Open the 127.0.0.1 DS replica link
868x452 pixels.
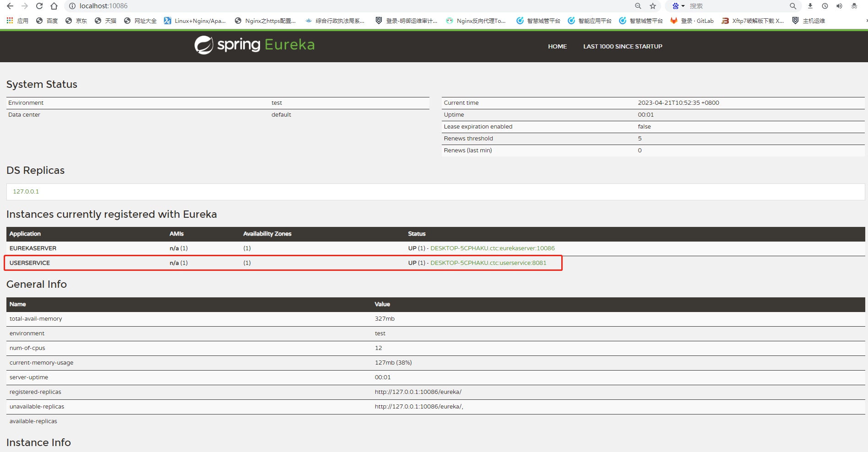click(26, 192)
